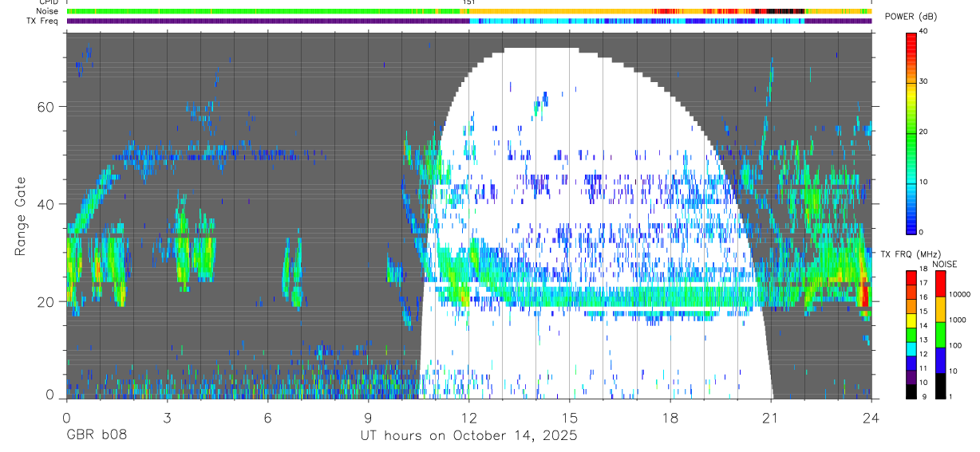The image size is (980, 452).
Task: Click the 9 hour tick label on time axis
Action: point(368,417)
